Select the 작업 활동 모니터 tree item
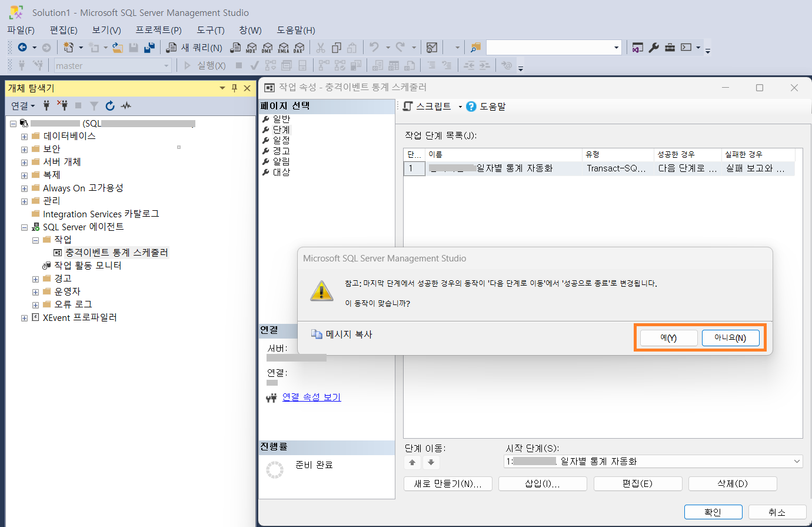 [88, 266]
